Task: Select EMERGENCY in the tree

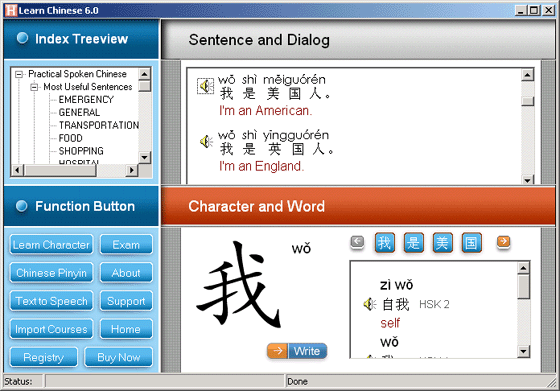Action: pos(86,100)
